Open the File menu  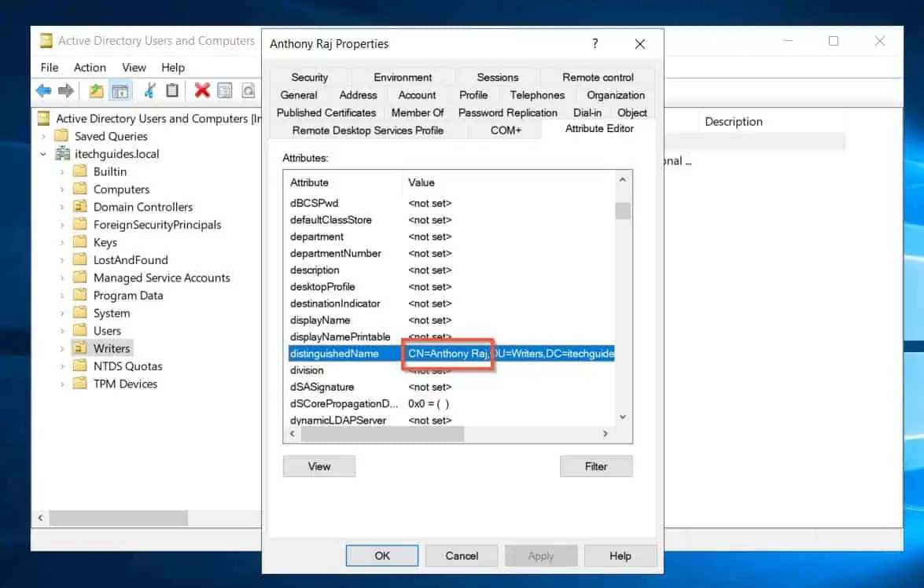(50, 68)
